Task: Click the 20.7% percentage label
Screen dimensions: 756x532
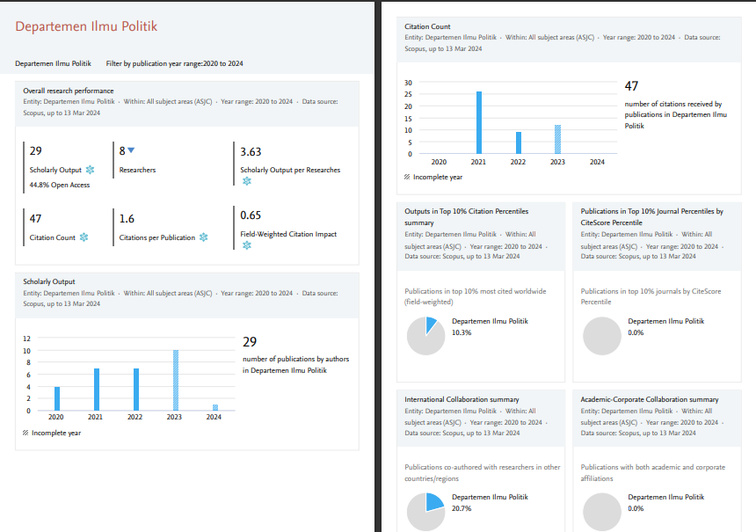Action: click(462, 508)
